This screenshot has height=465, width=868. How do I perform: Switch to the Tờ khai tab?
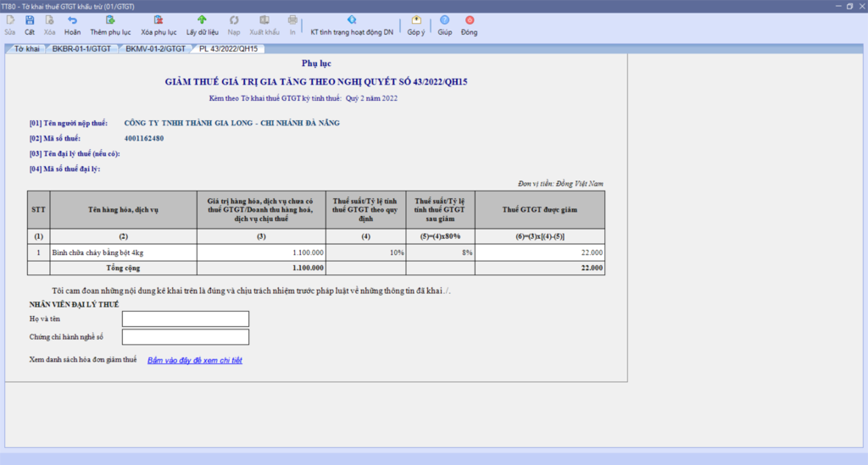click(26, 48)
